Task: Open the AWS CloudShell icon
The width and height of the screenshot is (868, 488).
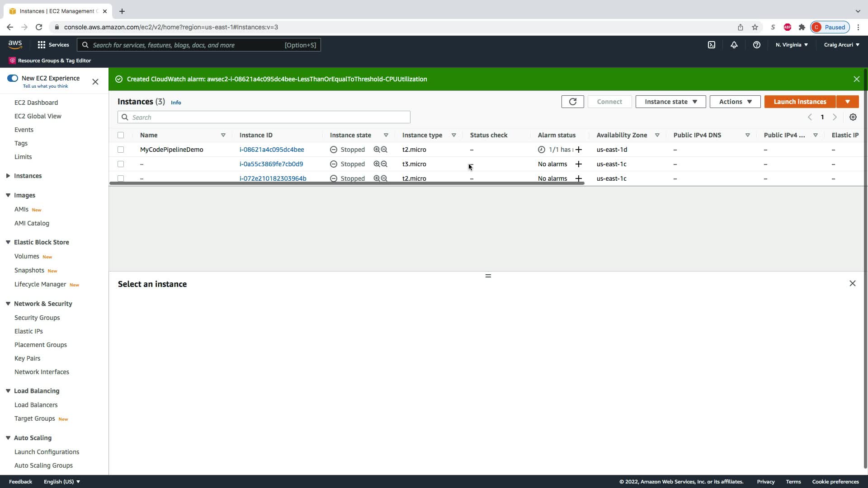Action: point(712,45)
